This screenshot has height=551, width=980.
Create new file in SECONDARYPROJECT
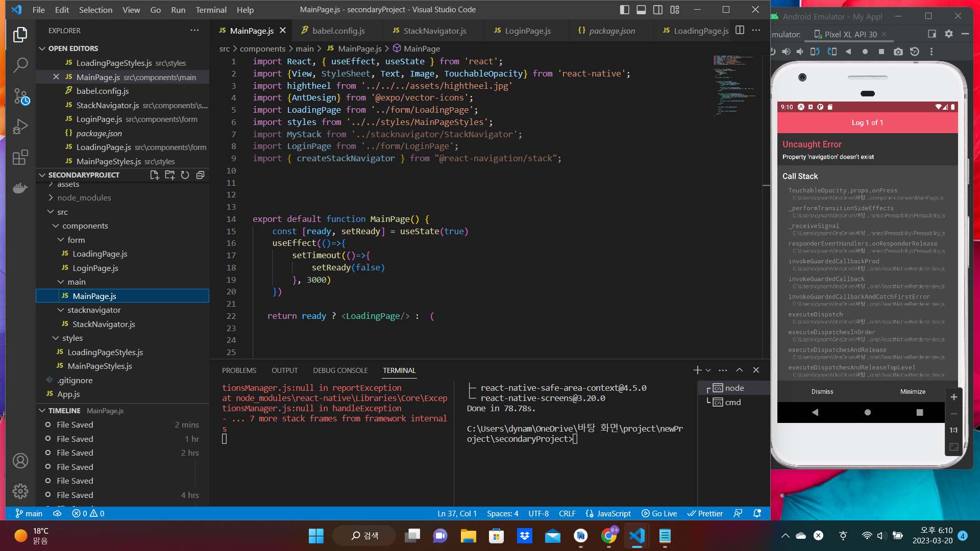coord(154,175)
